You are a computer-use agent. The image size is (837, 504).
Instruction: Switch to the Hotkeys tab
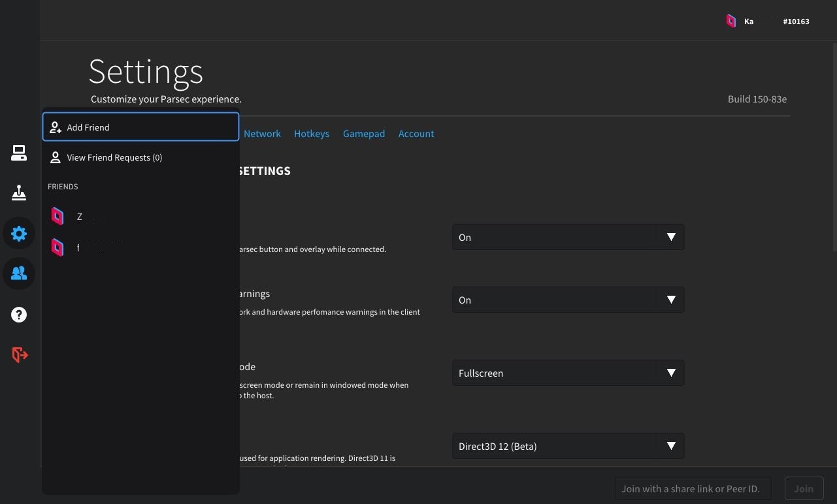(x=312, y=133)
